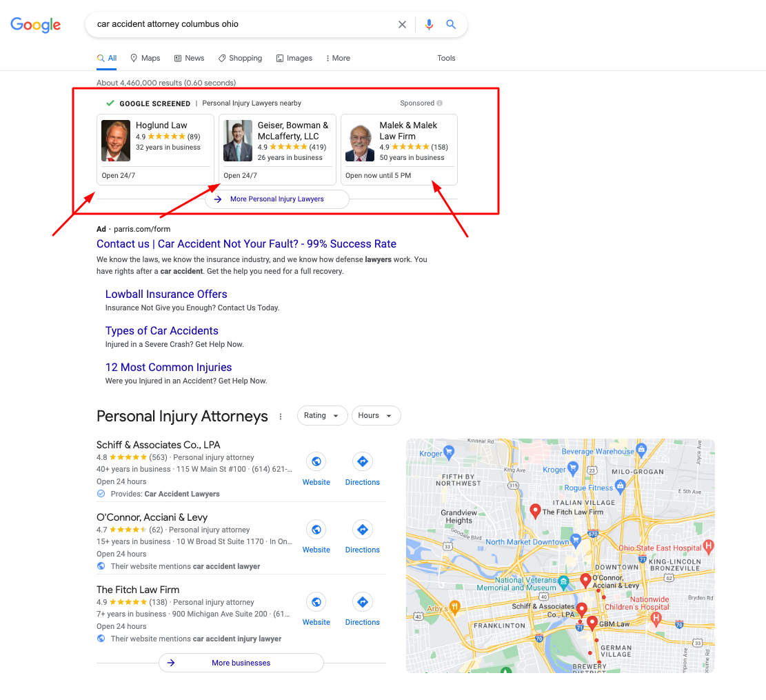Screen dimensions: 766x700
Task: Click the Directions icon for The Fitch Law Firm
Action: [362, 601]
